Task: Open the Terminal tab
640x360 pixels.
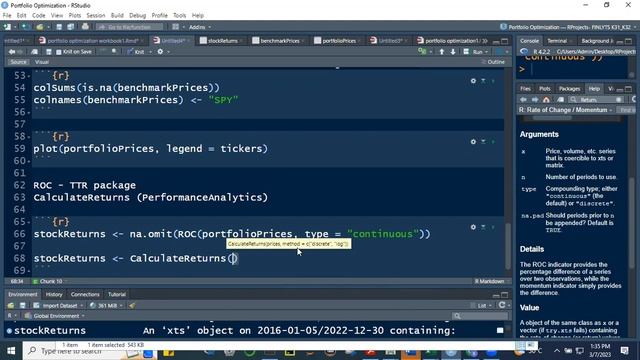Action: [x=557, y=41]
